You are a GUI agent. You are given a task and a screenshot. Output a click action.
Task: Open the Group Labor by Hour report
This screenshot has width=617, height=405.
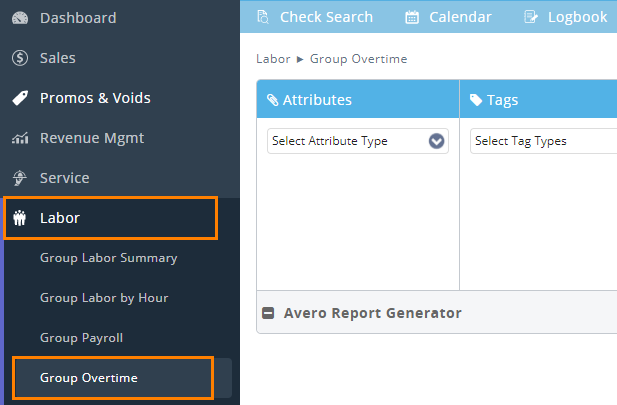point(104,298)
